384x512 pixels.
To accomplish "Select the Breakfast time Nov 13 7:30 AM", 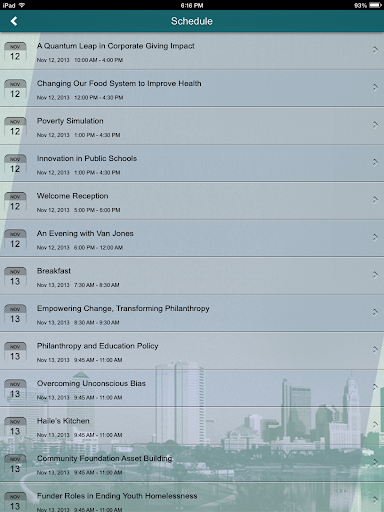I will 78,285.
